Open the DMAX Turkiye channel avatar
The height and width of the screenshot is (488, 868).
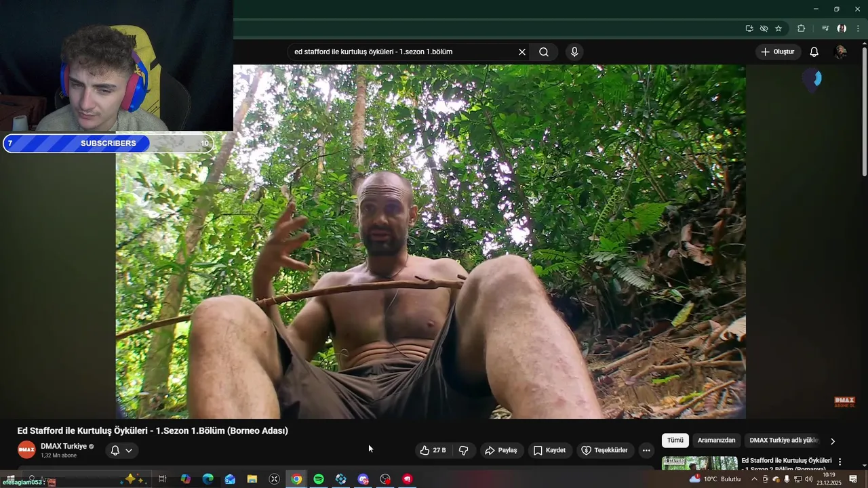tap(26, 450)
